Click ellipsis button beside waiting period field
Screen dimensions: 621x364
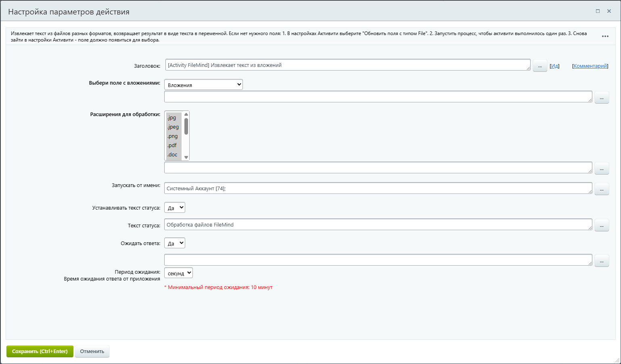(601, 261)
